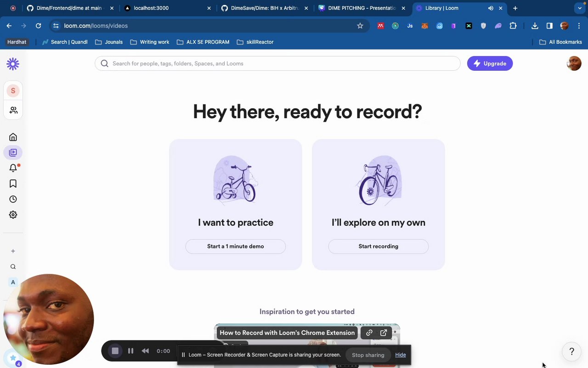This screenshot has width=588, height=368.
Task: Bookmark this page with the star icon
Action: coord(360,26)
